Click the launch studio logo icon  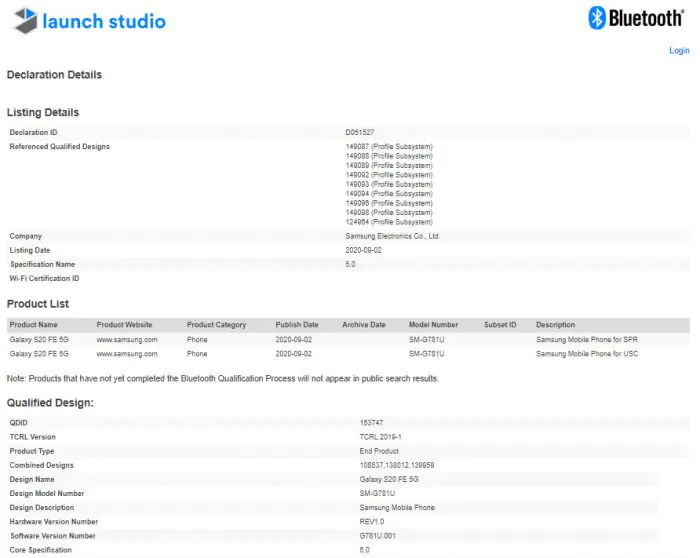(25, 21)
